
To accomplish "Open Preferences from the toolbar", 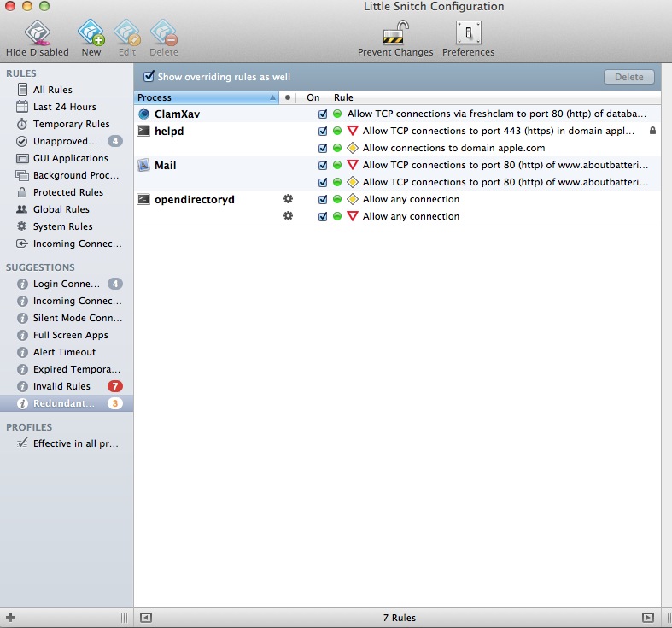I will tap(468, 32).
